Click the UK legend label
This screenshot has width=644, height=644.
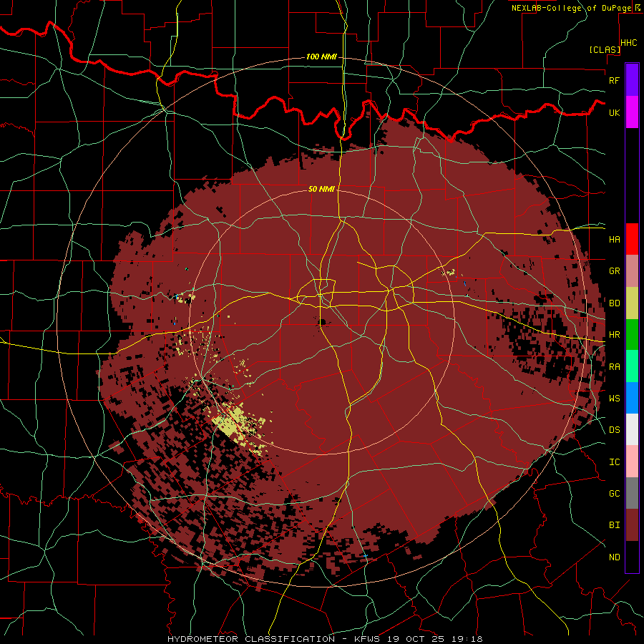[615, 112]
